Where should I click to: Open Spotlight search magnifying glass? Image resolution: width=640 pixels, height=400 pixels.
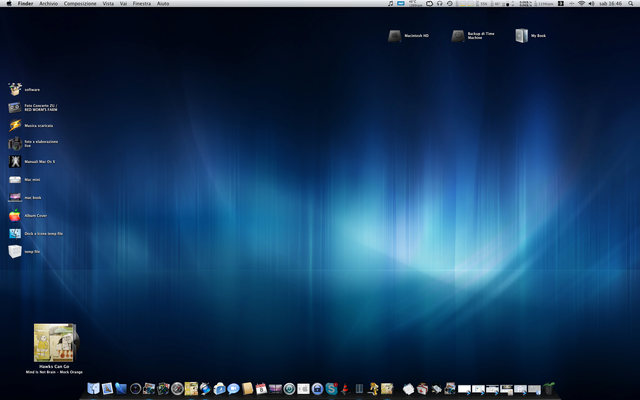click(631, 4)
